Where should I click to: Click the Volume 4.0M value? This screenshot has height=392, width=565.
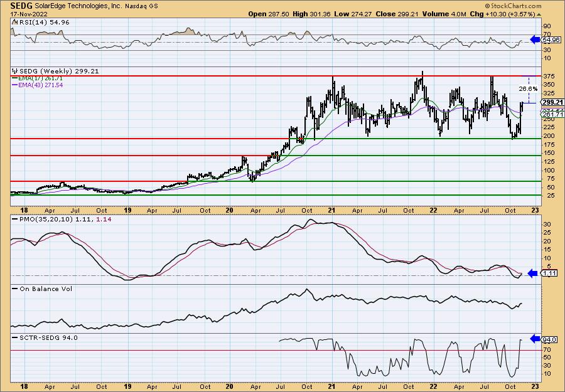(445, 14)
